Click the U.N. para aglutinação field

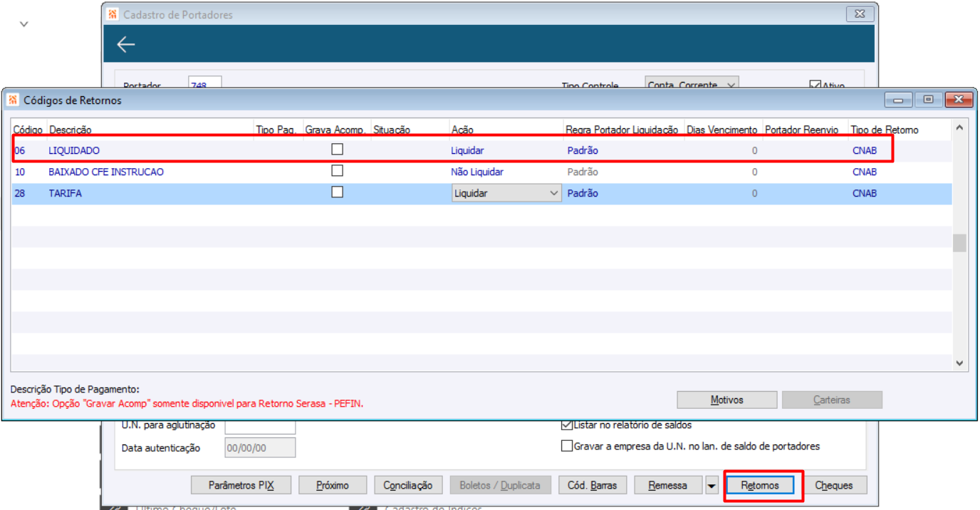coord(260,426)
